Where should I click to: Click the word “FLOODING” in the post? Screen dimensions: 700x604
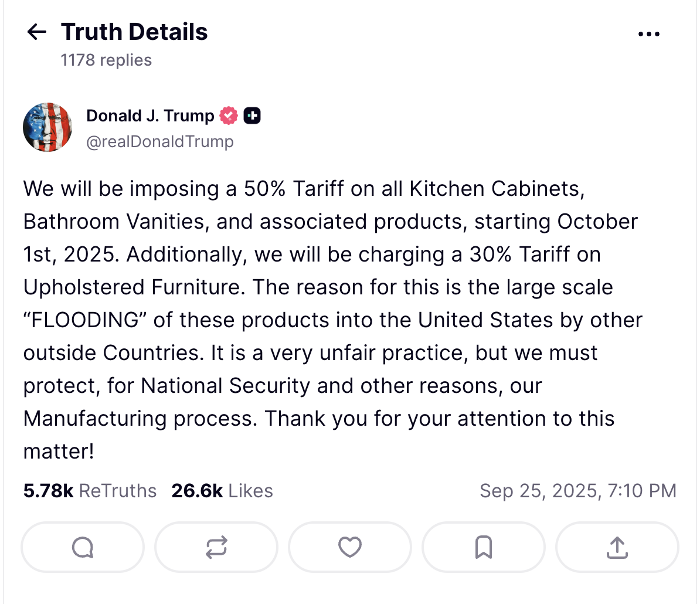85,320
